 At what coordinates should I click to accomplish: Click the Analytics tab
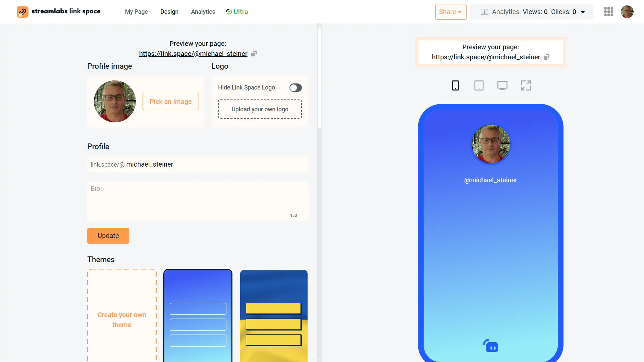(x=203, y=12)
